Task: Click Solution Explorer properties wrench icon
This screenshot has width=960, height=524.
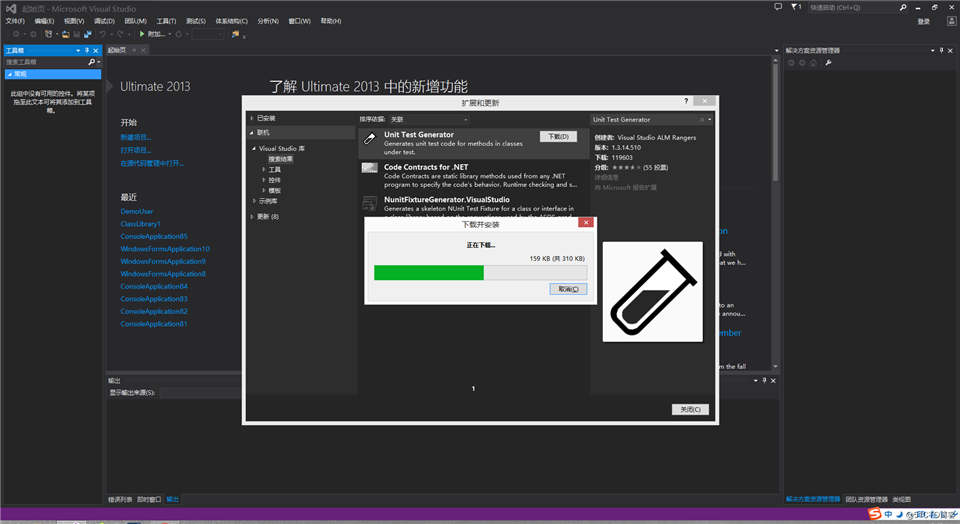Action: (x=828, y=62)
